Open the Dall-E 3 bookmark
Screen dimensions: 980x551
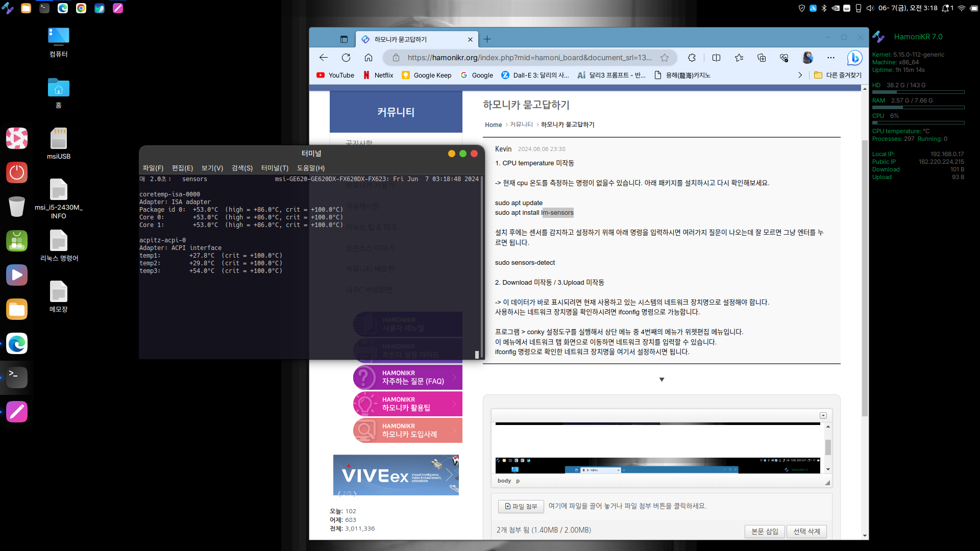pyautogui.click(x=535, y=75)
